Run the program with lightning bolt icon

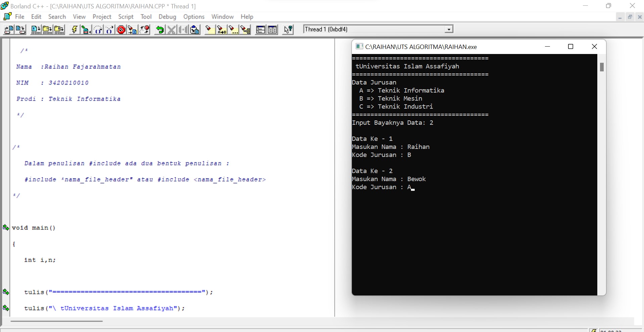pos(74,30)
